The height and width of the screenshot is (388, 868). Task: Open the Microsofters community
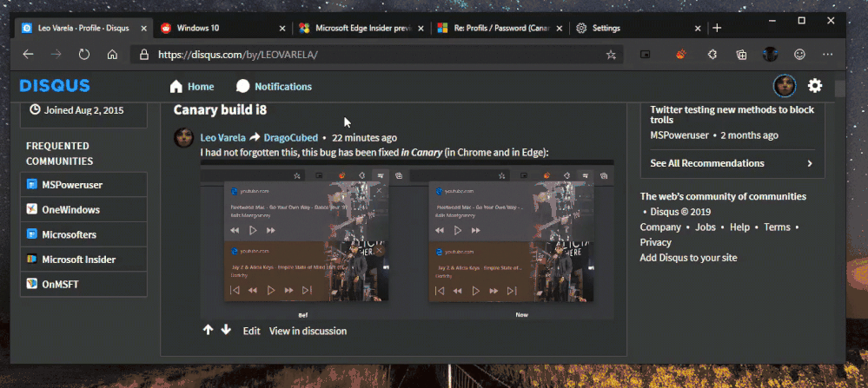(83, 234)
